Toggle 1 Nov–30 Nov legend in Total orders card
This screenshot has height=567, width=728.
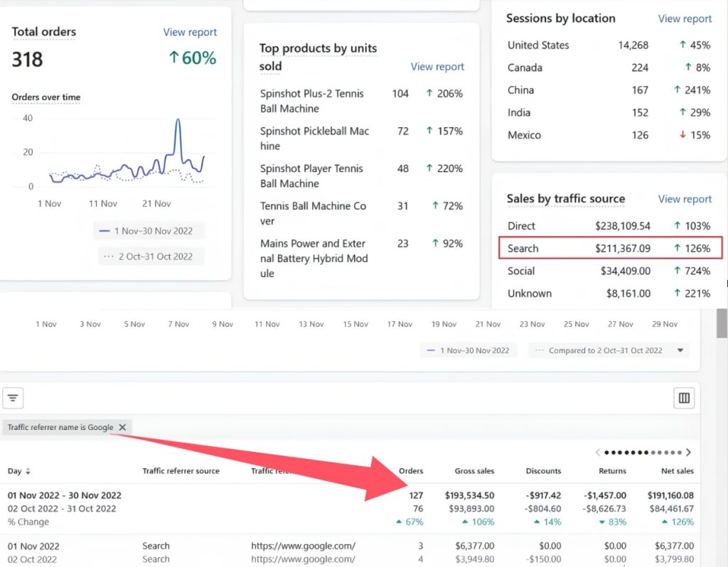click(147, 231)
